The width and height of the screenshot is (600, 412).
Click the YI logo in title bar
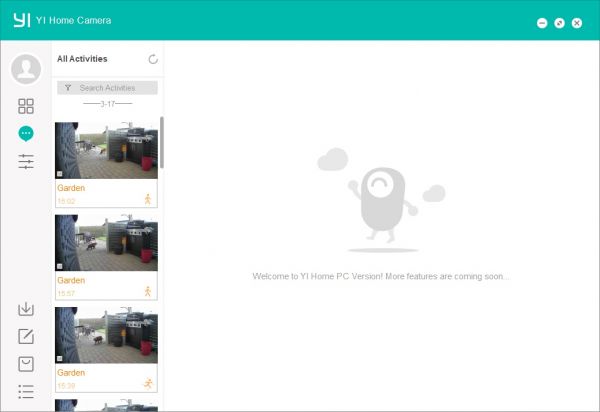pyautogui.click(x=21, y=20)
